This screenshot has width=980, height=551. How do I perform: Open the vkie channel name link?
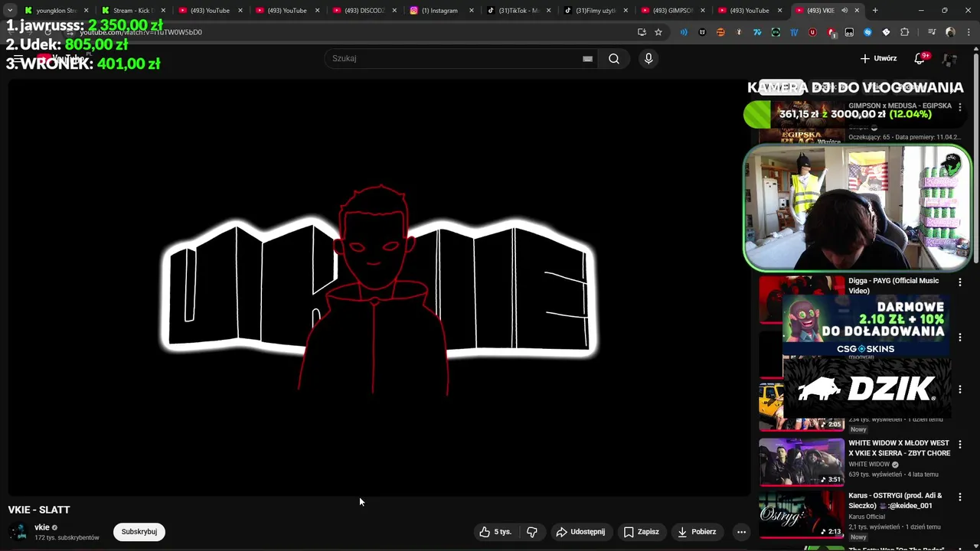pyautogui.click(x=42, y=527)
